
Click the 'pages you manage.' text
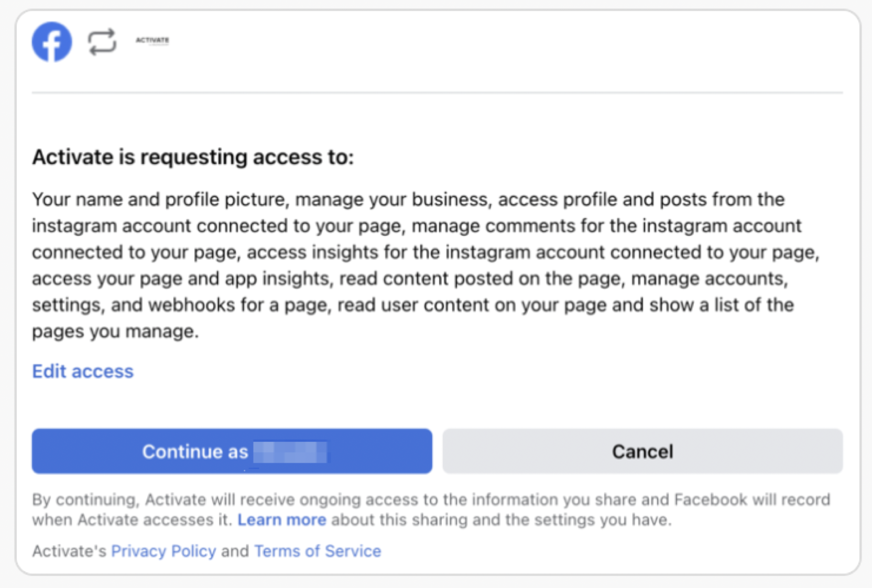(x=115, y=331)
